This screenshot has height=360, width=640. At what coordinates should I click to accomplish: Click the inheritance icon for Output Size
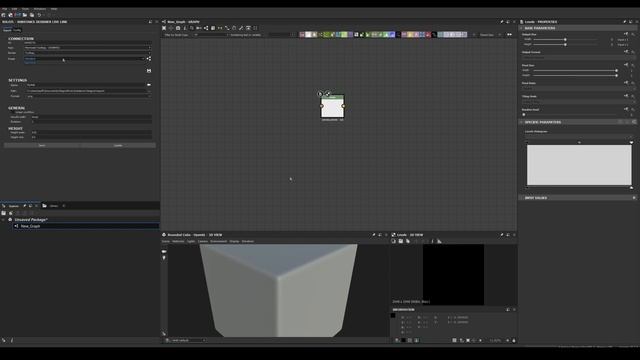626,34
